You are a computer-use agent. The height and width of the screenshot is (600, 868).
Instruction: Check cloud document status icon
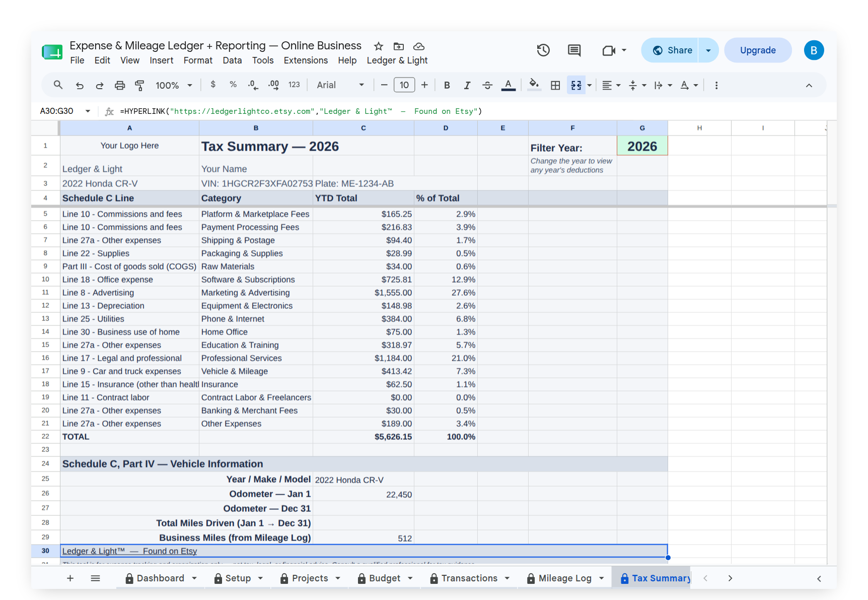pos(419,46)
